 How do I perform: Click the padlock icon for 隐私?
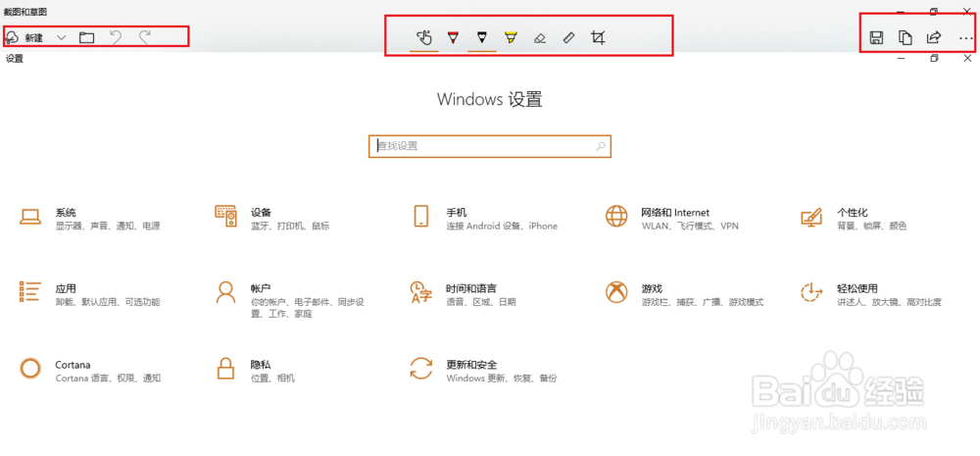point(225,368)
